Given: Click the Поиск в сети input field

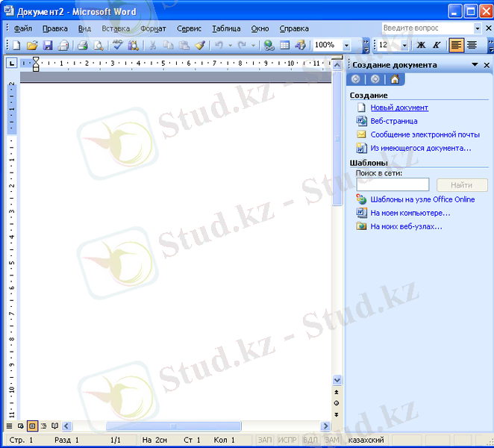Looking at the screenshot, I should click(x=393, y=184).
